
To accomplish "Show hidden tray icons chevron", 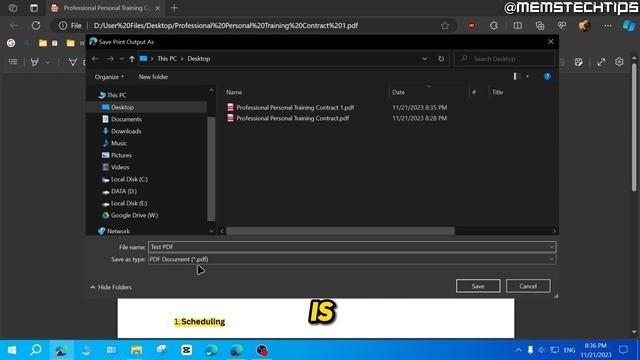I will pyautogui.click(x=518, y=350).
